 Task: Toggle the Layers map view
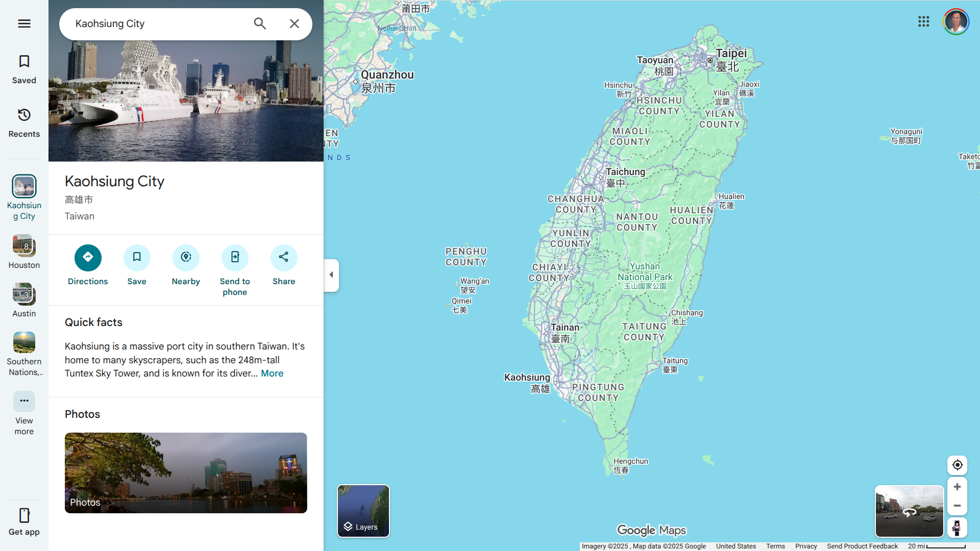tap(363, 511)
